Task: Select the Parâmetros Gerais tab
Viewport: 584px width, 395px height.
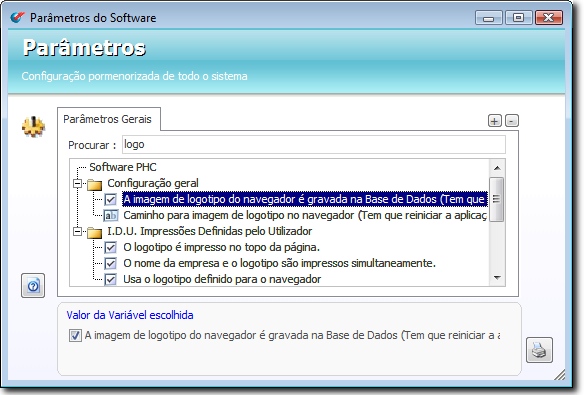Action: pyautogui.click(x=108, y=119)
